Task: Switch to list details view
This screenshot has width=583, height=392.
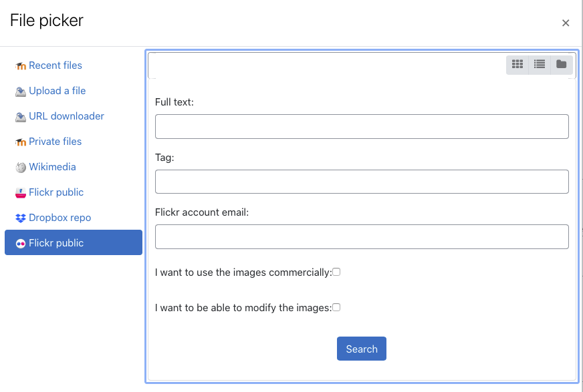Action: 539,65
